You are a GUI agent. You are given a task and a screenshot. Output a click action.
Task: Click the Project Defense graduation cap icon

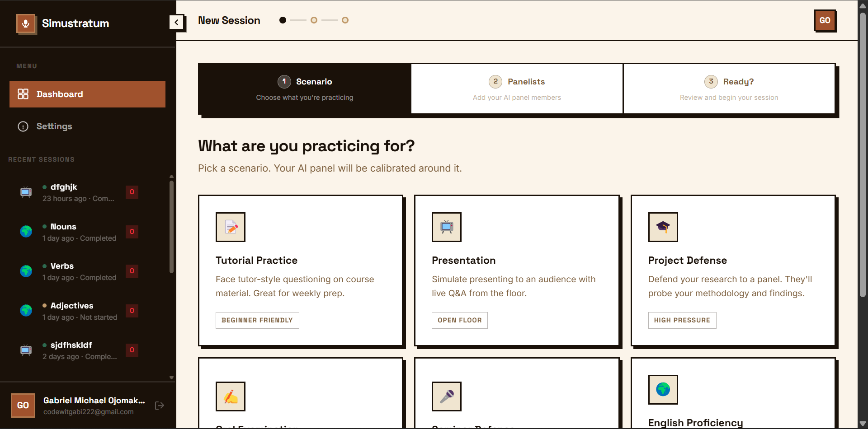click(663, 227)
